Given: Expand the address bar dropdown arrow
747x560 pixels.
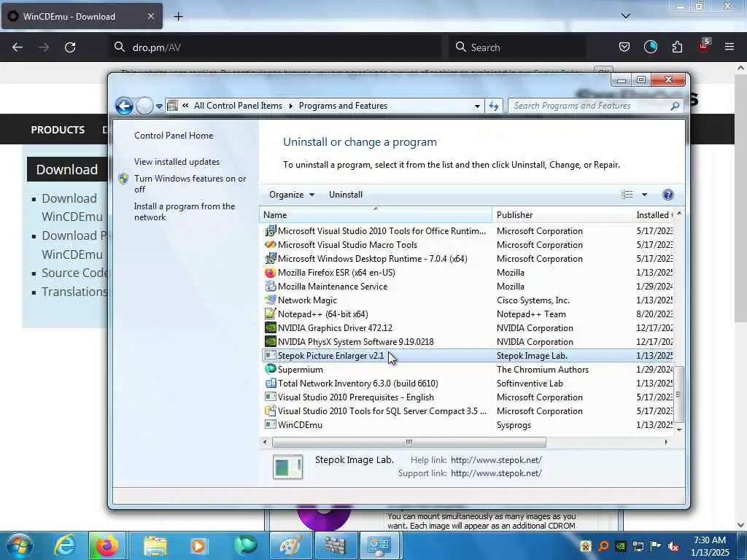Looking at the screenshot, I should [477, 106].
